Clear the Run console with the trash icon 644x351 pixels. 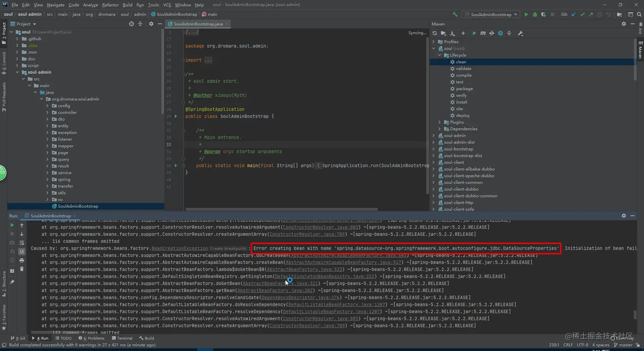pyautogui.click(x=22, y=269)
